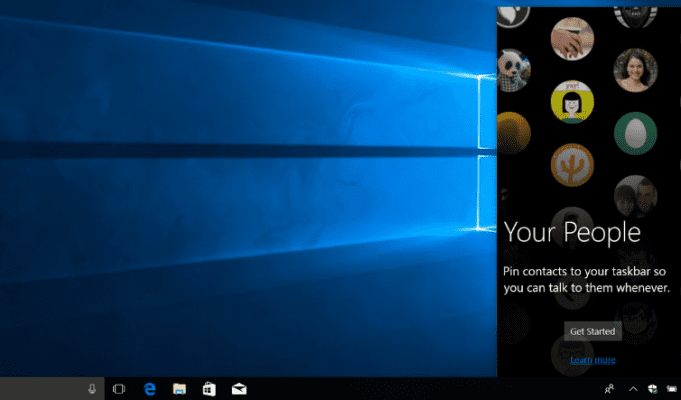Open the Windows Defender tray icon
The image size is (681, 400).
652,389
